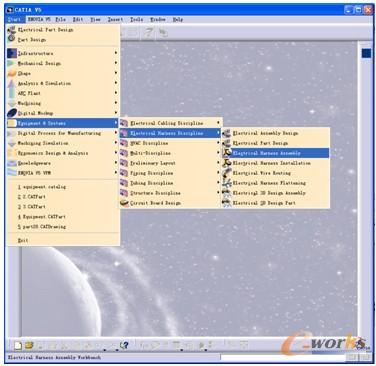Expand the Shape submenu arrow
The width and height of the screenshot is (376, 366).
(116, 73)
